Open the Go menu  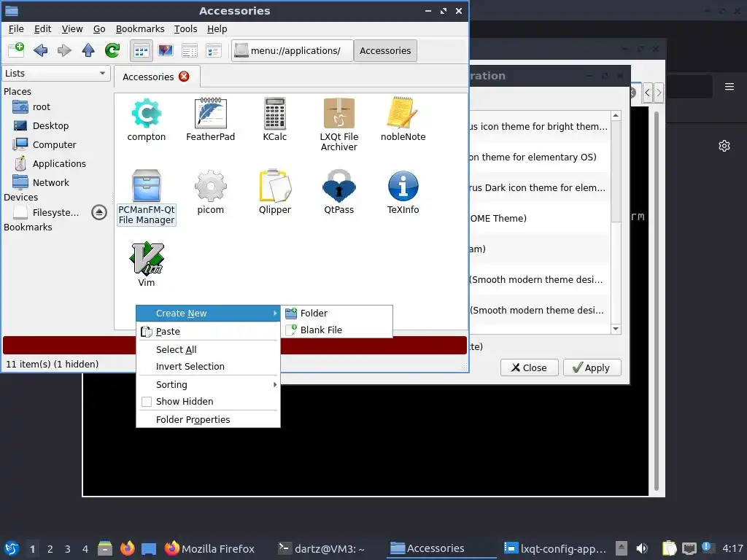99,29
